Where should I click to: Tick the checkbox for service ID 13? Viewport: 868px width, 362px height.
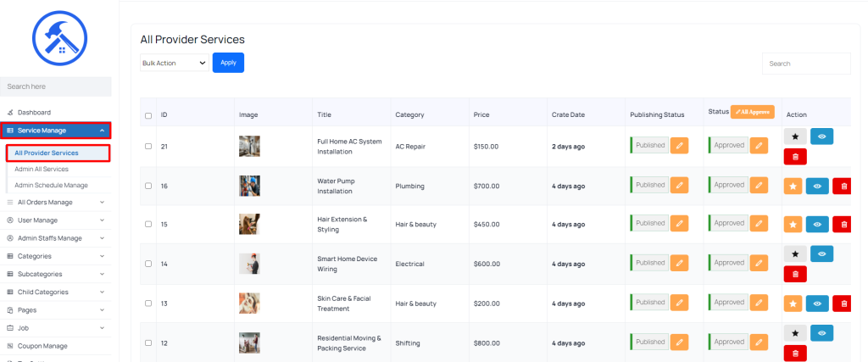tap(147, 304)
